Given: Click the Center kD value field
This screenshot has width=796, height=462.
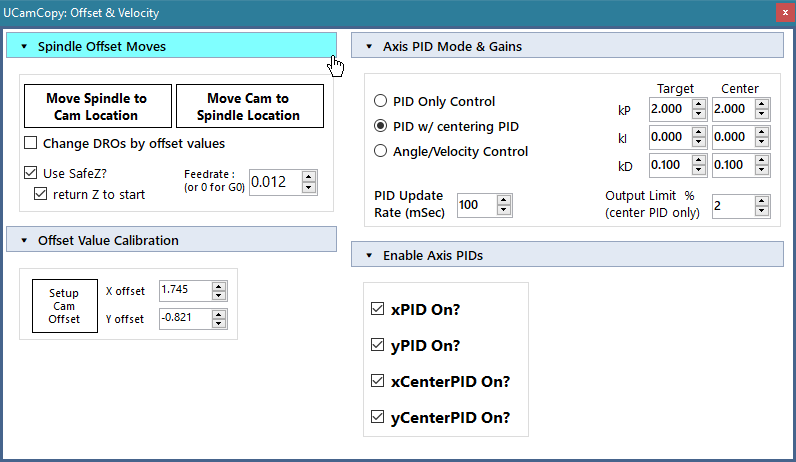Looking at the screenshot, I should [x=734, y=165].
